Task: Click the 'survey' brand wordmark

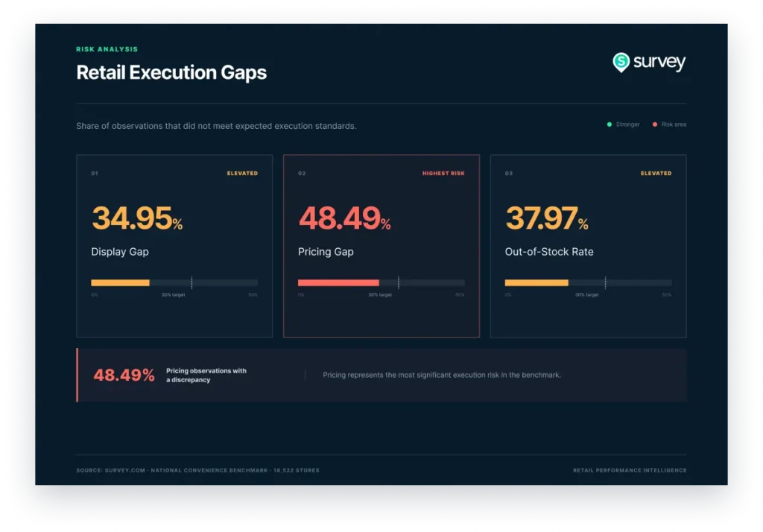Action: [659, 62]
